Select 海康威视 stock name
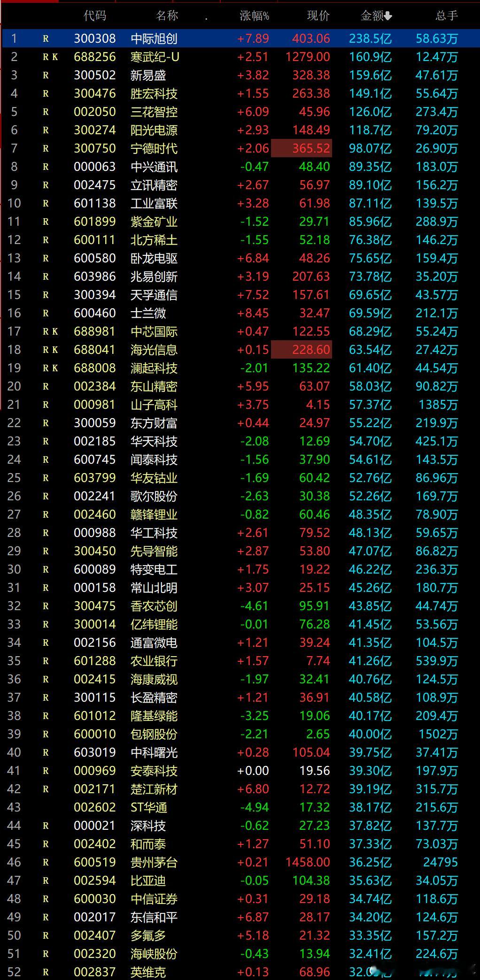The width and height of the screenshot is (480, 980). (x=154, y=679)
